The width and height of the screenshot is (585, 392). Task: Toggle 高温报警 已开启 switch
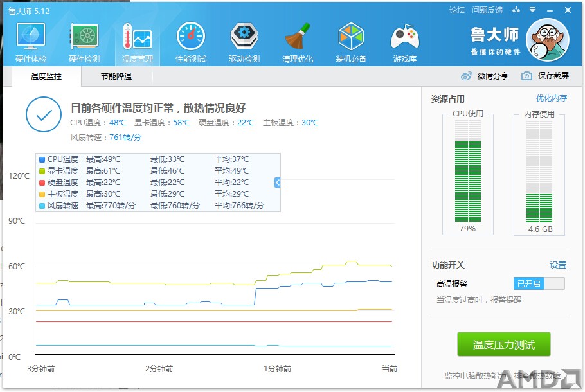coord(539,283)
